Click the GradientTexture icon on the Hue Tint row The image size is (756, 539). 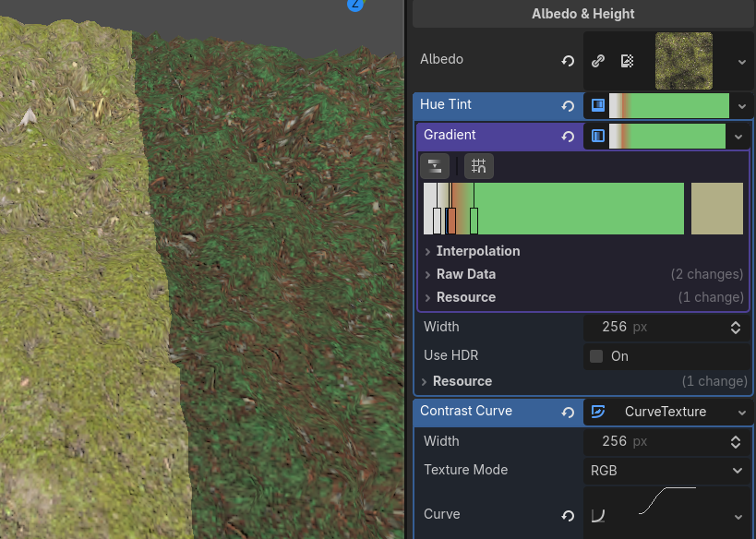click(597, 104)
